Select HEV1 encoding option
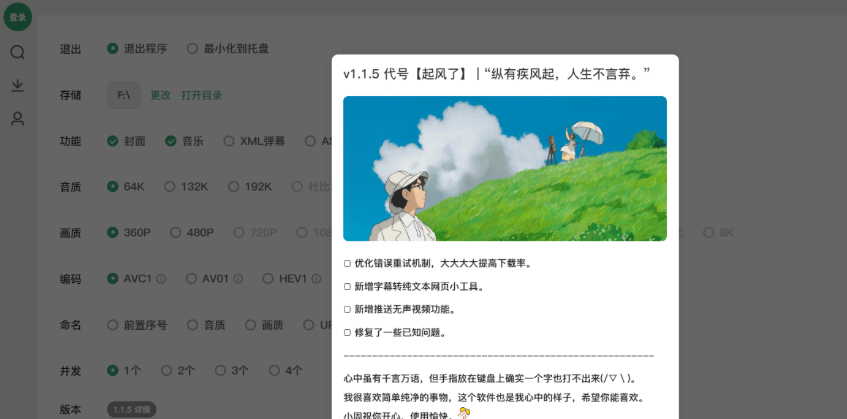 point(285,279)
